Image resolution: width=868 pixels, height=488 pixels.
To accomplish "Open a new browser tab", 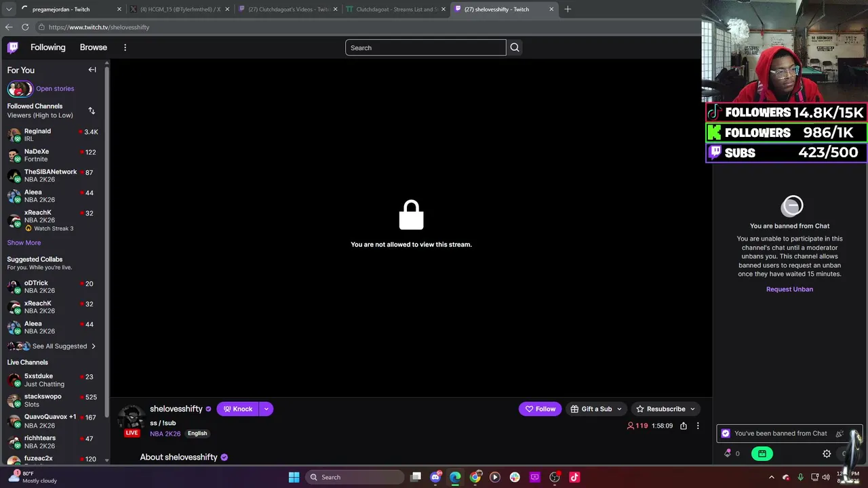I will 568,9.
